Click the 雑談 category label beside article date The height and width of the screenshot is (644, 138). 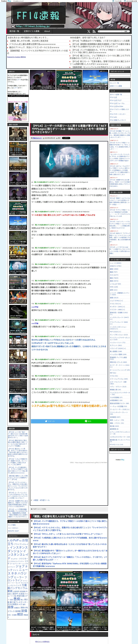59,138
